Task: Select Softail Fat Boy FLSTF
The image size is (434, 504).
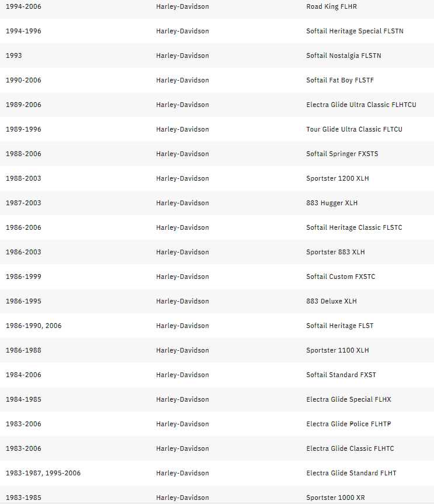Action: click(340, 80)
